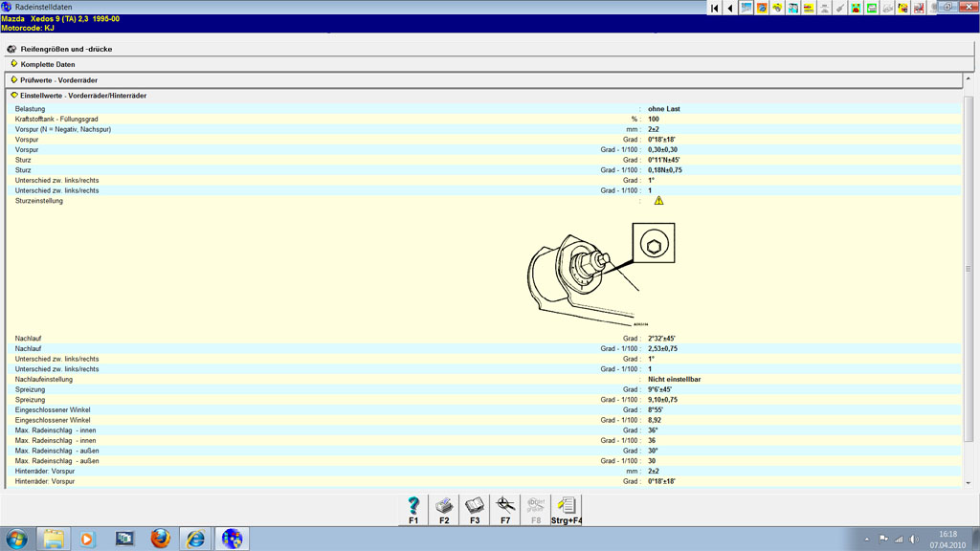Open Firefox from the Windows taskbar
The image size is (980, 551).
pos(160,539)
